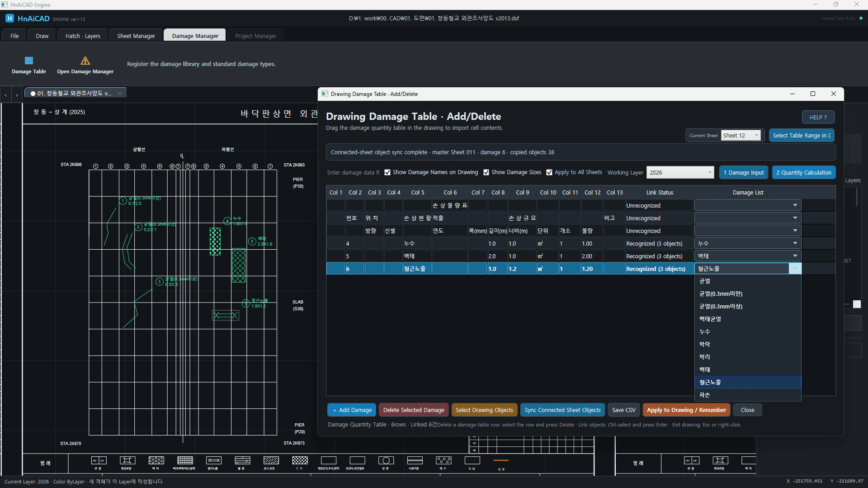
Task: Click the 백태 legend symbol
Action: [156, 460]
